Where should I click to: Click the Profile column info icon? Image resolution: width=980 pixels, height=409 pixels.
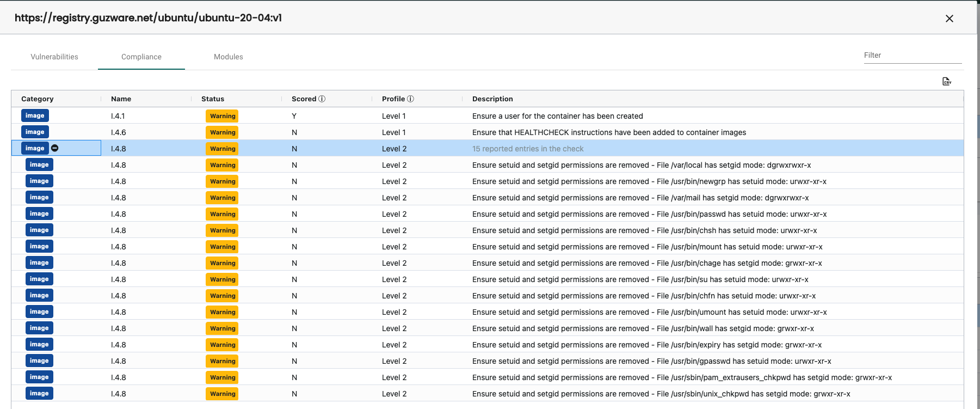(411, 99)
